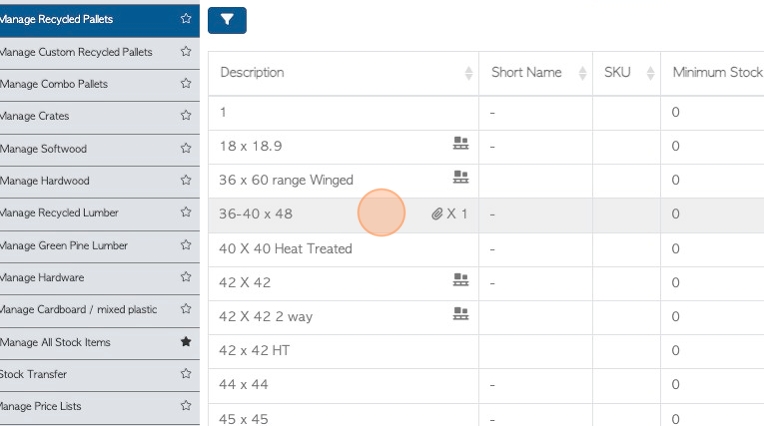Image resolution: width=764 pixels, height=426 pixels.
Task: Open the 42 x 42 HT item
Action: click(x=254, y=350)
